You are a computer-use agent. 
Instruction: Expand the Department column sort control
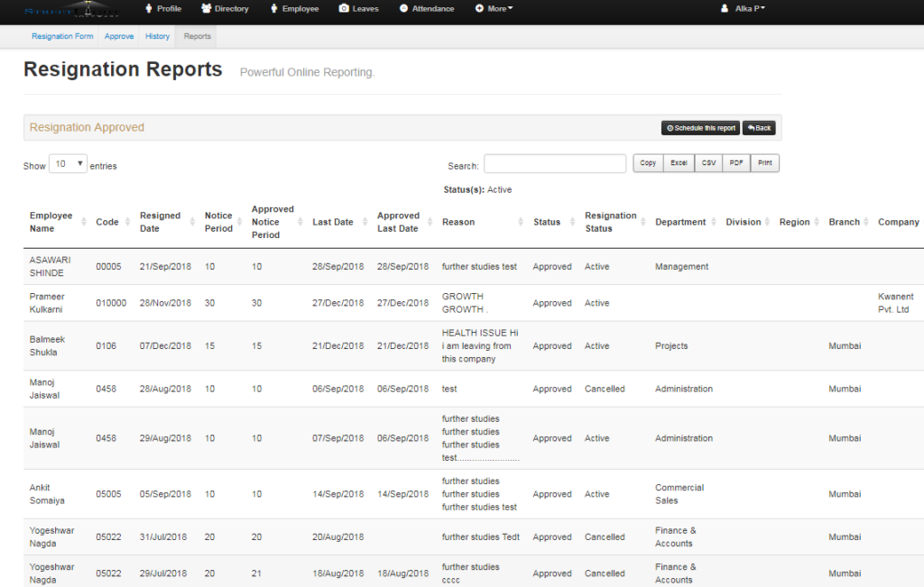point(714,221)
